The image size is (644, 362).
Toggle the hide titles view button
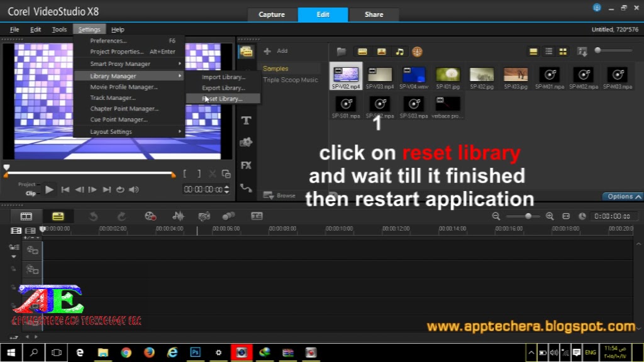pos(533,52)
